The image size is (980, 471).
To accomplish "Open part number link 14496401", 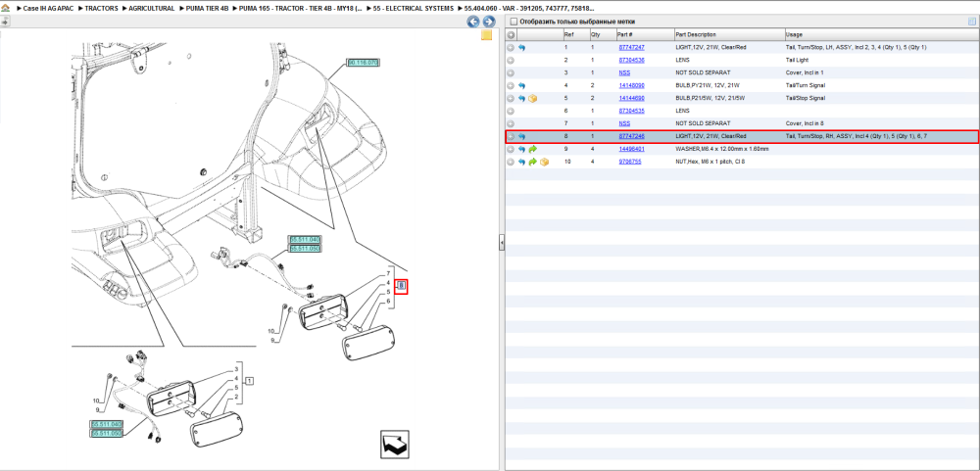I will [x=631, y=149].
